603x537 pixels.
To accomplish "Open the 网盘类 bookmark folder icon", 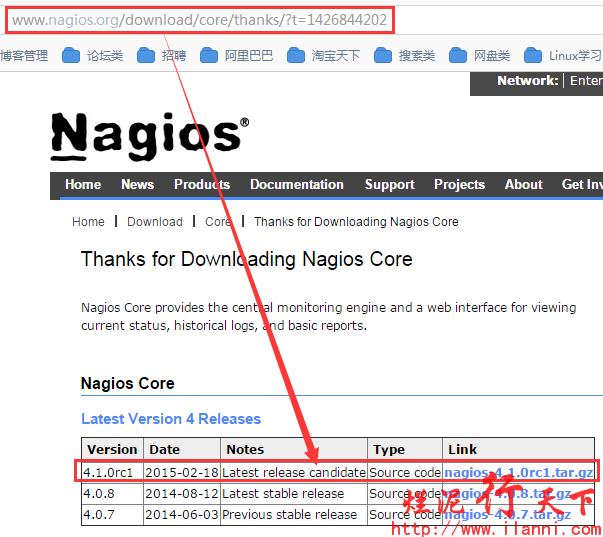I will (x=458, y=55).
